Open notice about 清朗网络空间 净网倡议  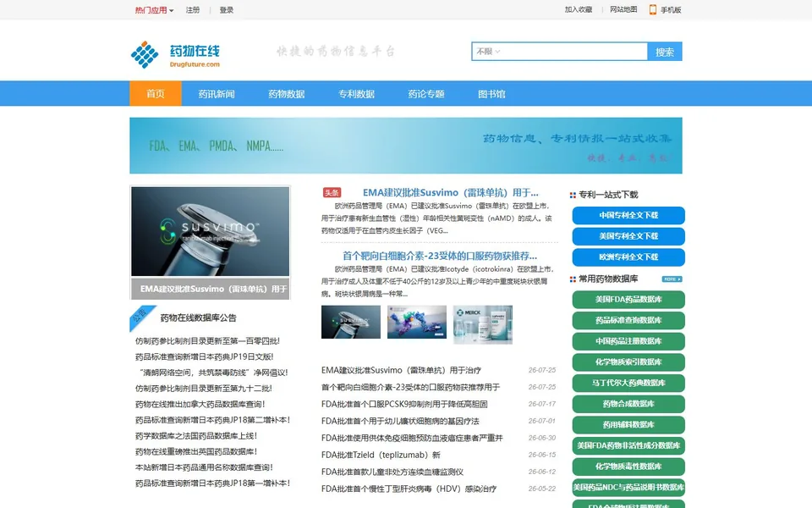(x=213, y=373)
